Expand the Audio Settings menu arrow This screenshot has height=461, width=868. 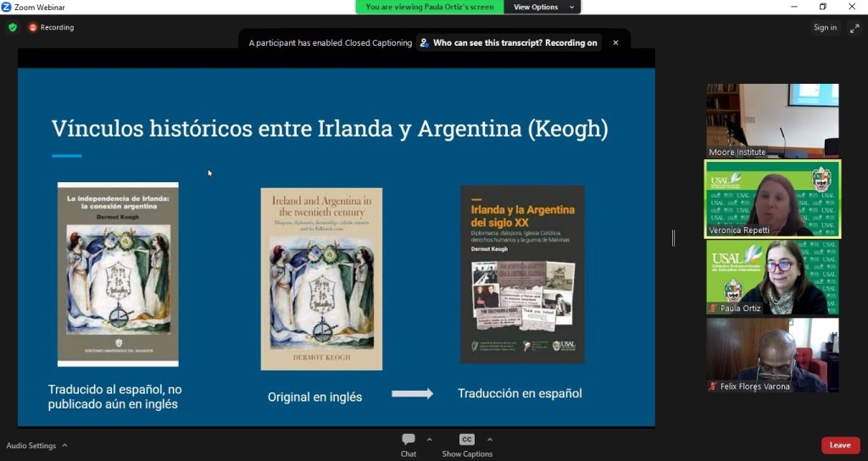click(64, 446)
